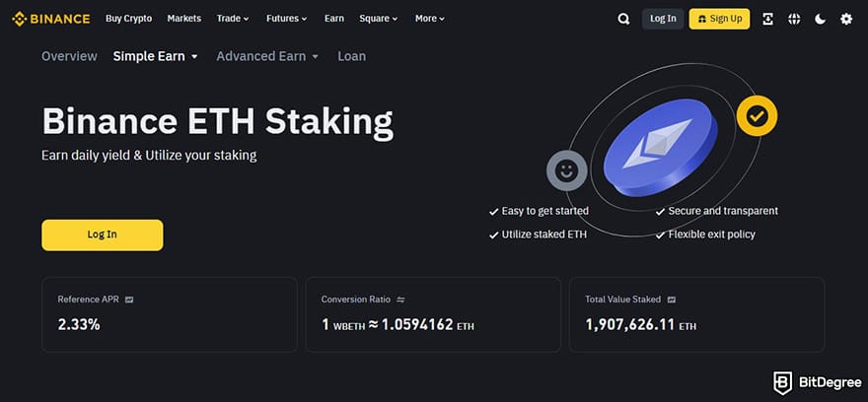868x402 pixels.
Task: Click the Binance logo
Action: (51, 19)
